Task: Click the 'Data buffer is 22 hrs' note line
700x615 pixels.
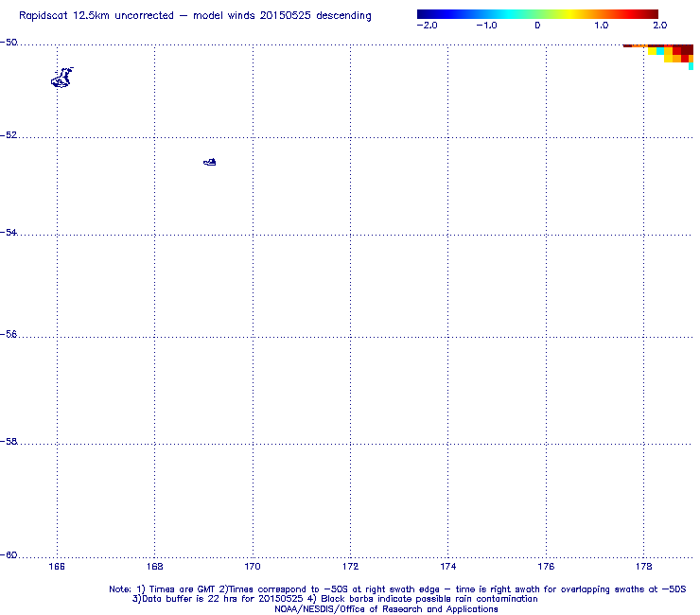Action: 335,599
